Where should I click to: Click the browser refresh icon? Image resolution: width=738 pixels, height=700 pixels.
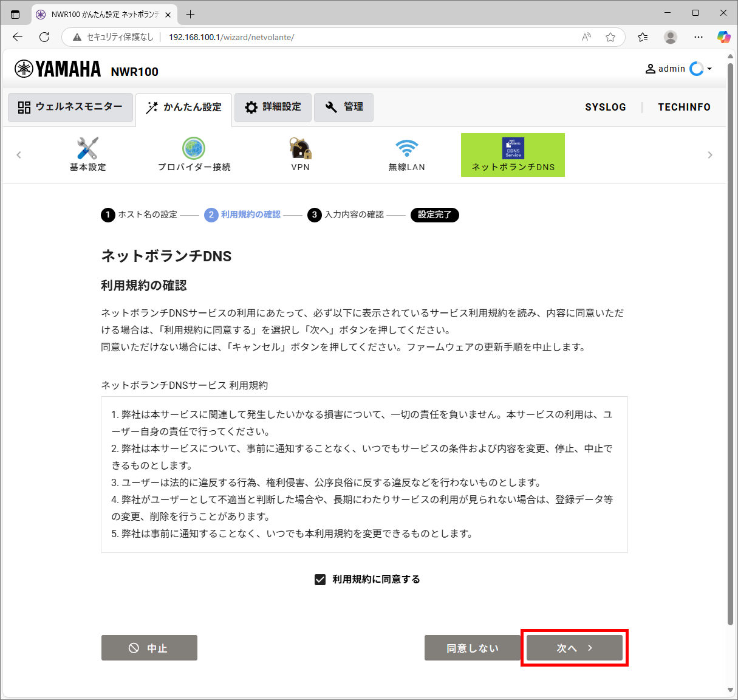point(44,37)
